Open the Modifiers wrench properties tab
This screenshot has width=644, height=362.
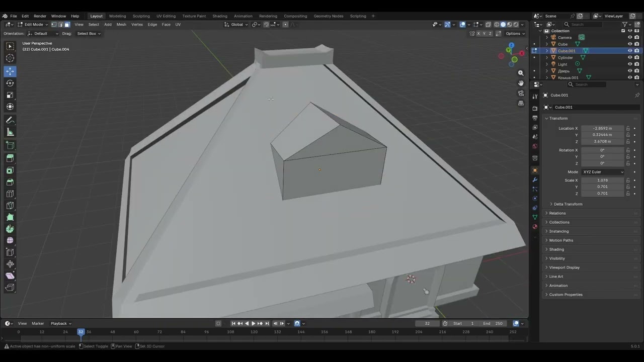[535, 179]
